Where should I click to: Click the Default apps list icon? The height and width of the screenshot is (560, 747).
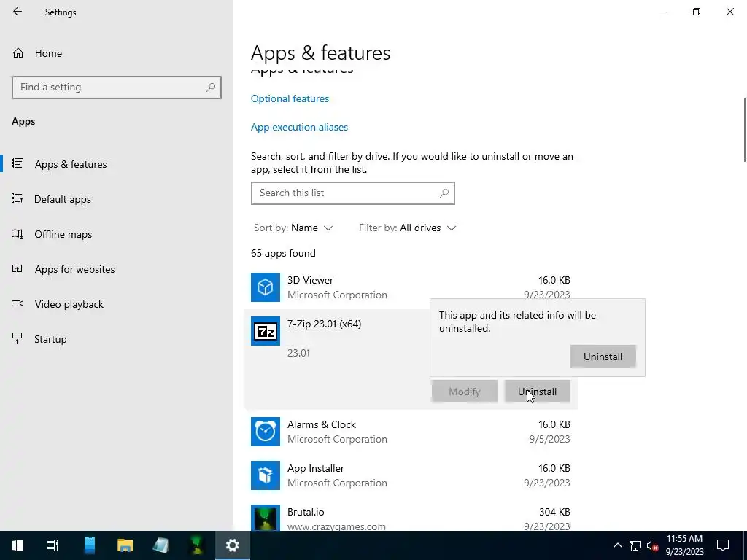coord(18,198)
